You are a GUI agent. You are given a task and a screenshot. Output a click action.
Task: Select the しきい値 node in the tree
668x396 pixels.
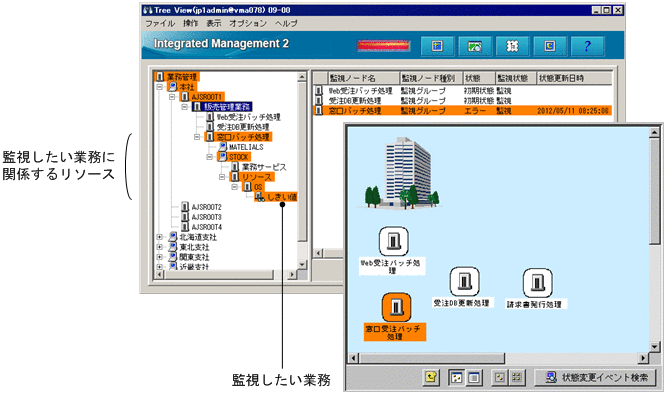(282, 197)
